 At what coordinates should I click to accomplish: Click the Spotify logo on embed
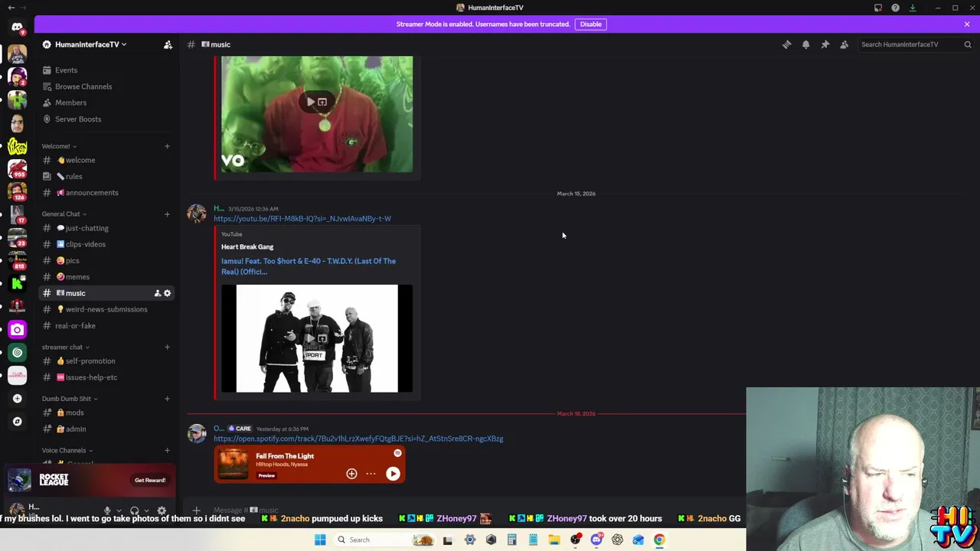coord(397,454)
